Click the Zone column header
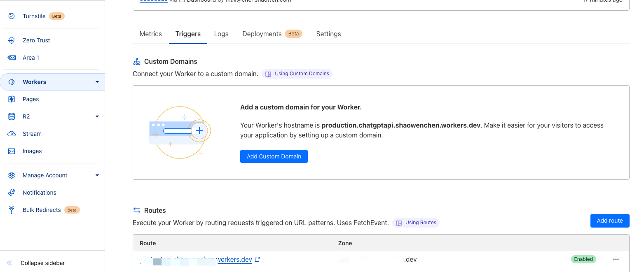 pyautogui.click(x=345, y=243)
